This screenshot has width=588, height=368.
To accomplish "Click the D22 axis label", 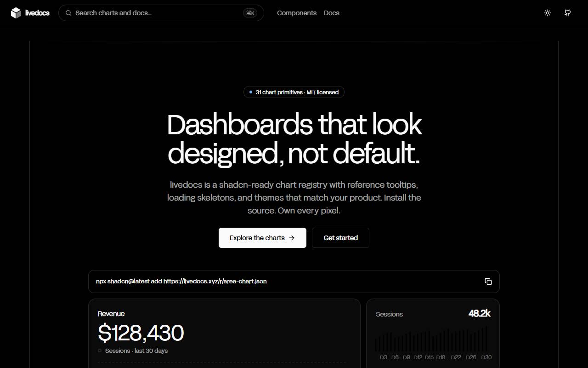I will coord(456,357).
